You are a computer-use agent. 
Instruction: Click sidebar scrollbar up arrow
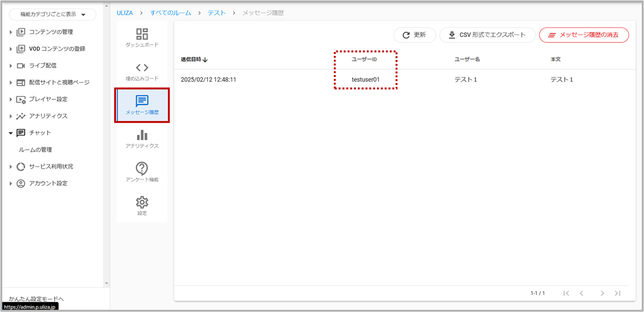[106, 5]
